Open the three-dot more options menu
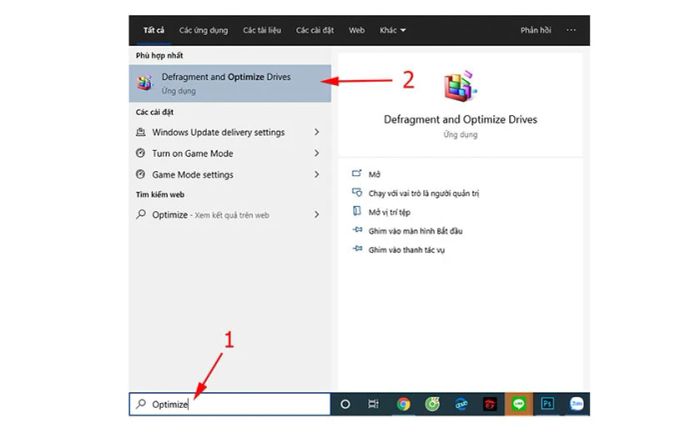The height and width of the screenshot is (433, 700). point(571,30)
